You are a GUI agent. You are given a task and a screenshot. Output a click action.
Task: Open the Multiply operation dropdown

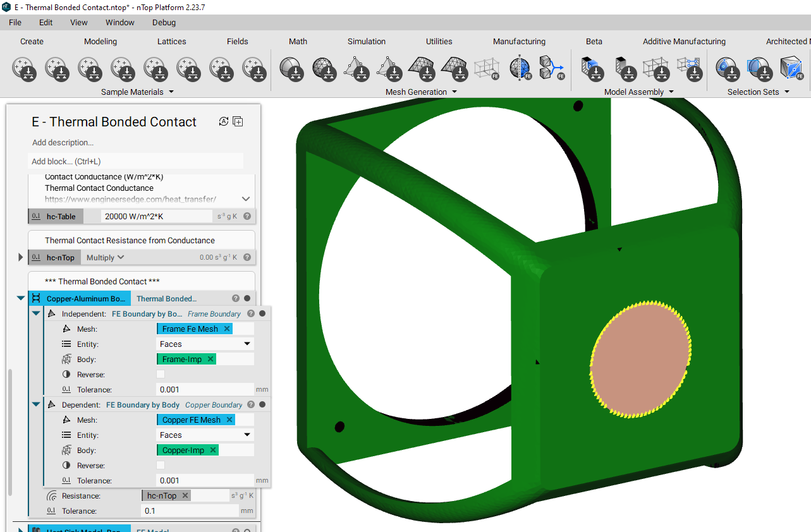coord(106,257)
